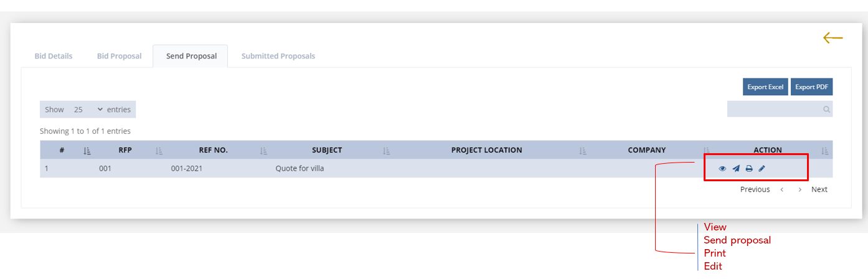The height and width of the screenshot is (279, 868).
Task: Click the Print icon in Action column
Action: pyautogui.click(x=749, y=168)
